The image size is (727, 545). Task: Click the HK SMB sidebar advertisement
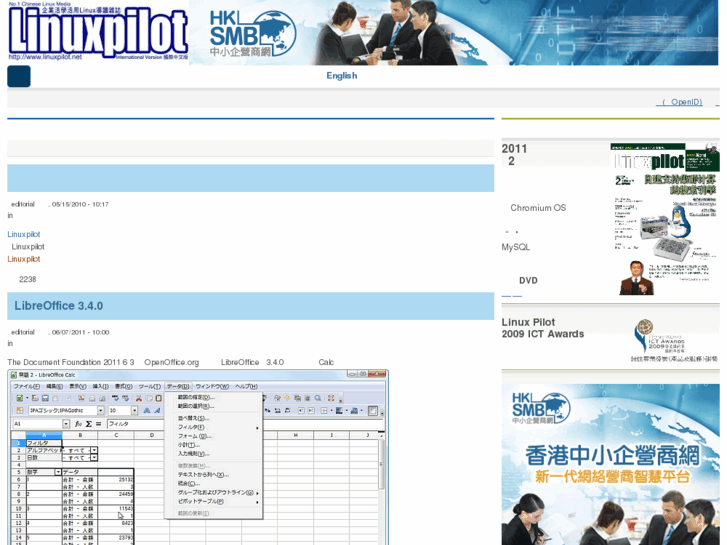(610, 464)
